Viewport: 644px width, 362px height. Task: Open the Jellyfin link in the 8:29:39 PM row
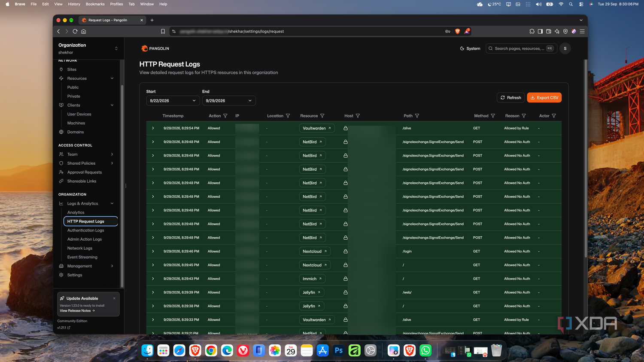(312, 293)
